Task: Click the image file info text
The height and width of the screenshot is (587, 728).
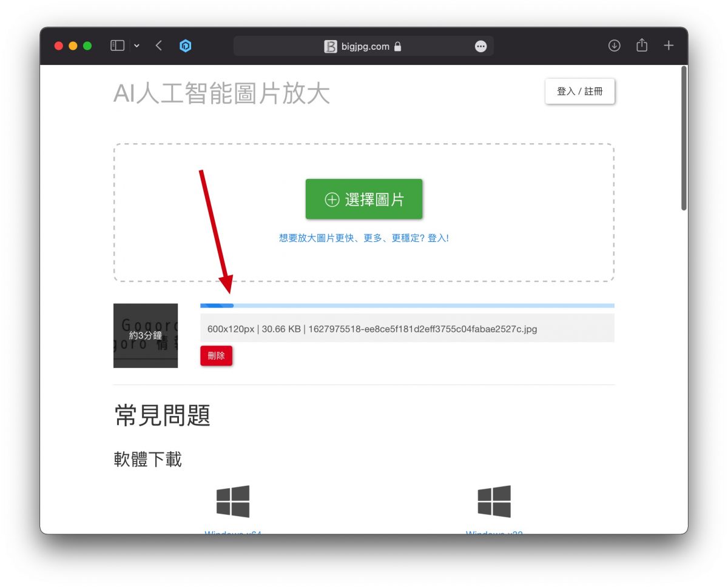Action: tap(372, 329)
